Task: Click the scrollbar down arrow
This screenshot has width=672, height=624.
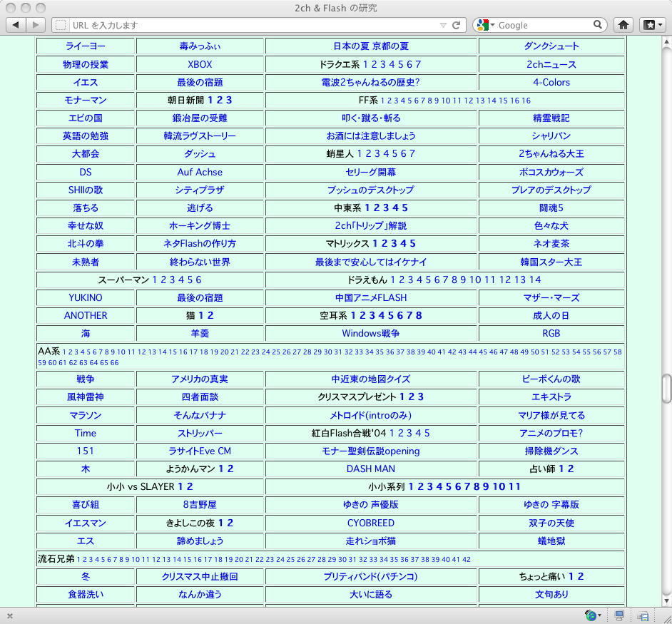Action: (x=666, y=601)
